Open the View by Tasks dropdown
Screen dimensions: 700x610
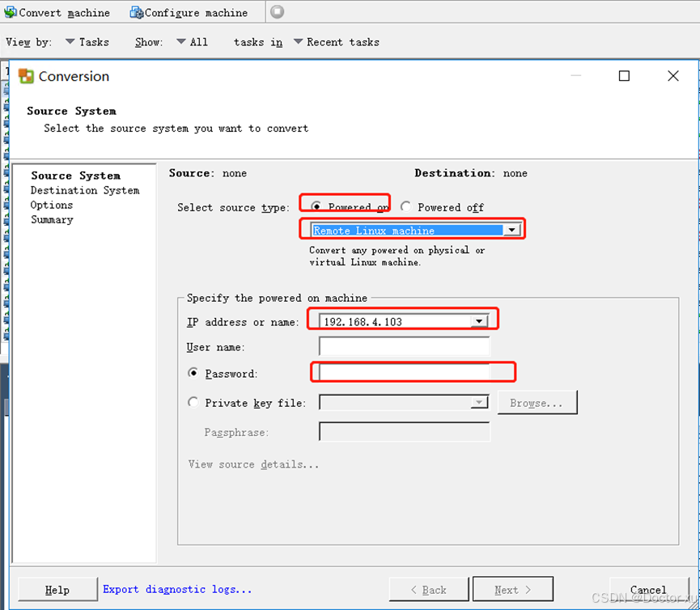pos(87,42)
